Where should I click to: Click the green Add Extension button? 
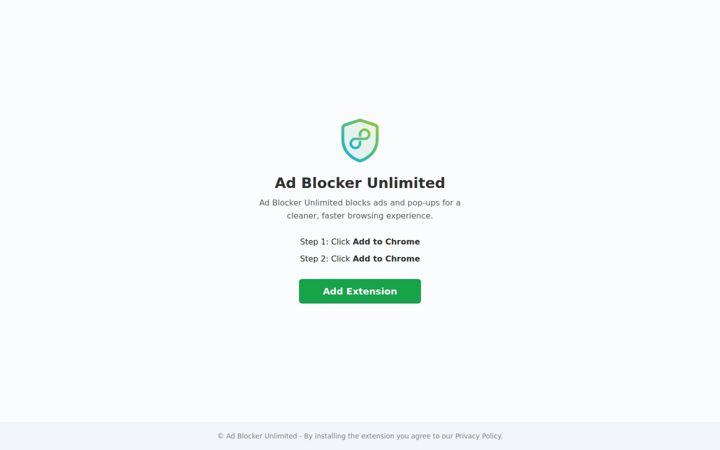tap(360, 291)
